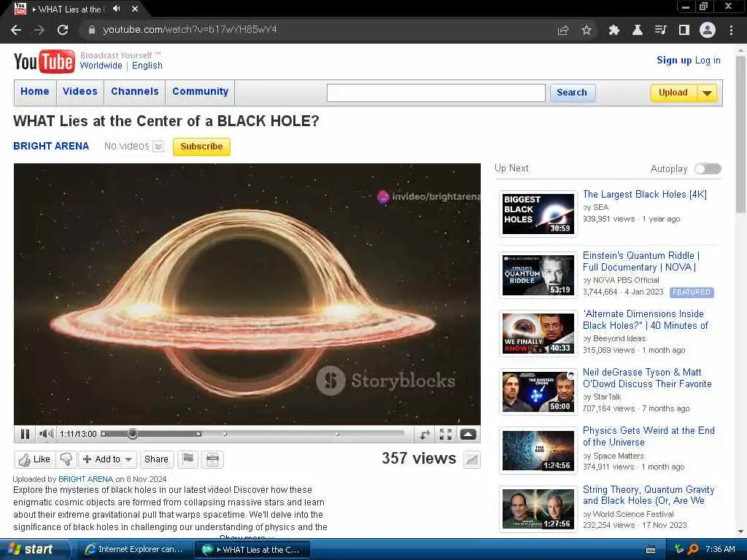Open the 'Add to' dropdown
The image size is (747, 560).
click(108, 459)
